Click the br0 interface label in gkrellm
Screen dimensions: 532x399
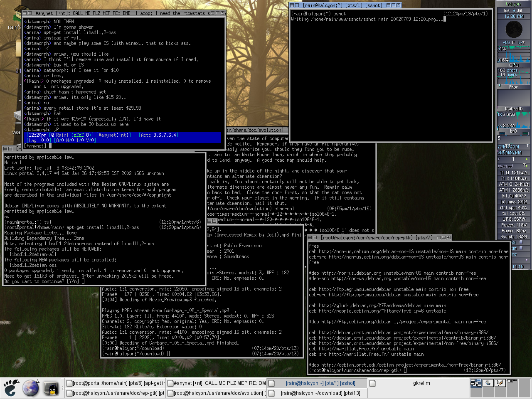pos(514,131)
